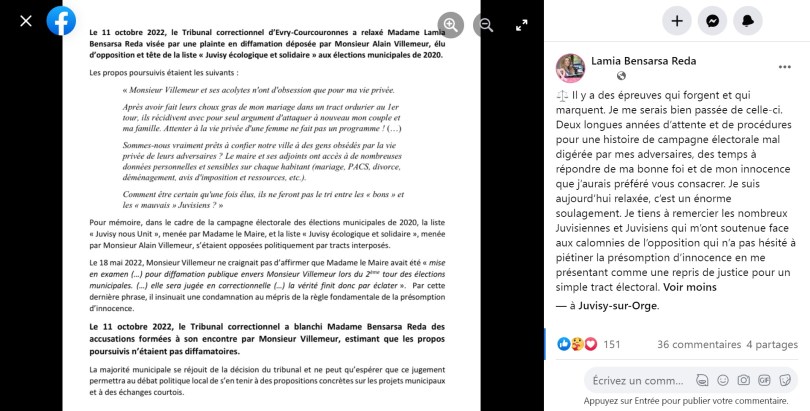Show public audience globe info
810x411 pixels.
pos(621,76)
